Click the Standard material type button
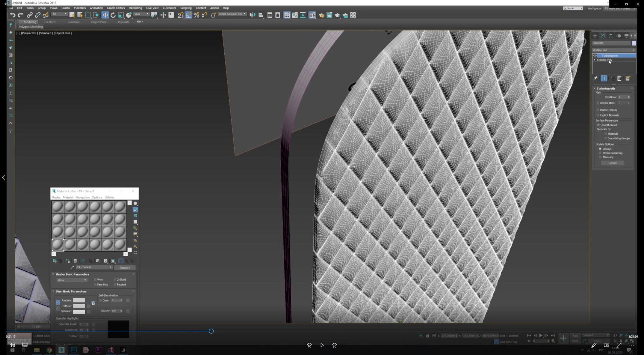 point(125,267)
